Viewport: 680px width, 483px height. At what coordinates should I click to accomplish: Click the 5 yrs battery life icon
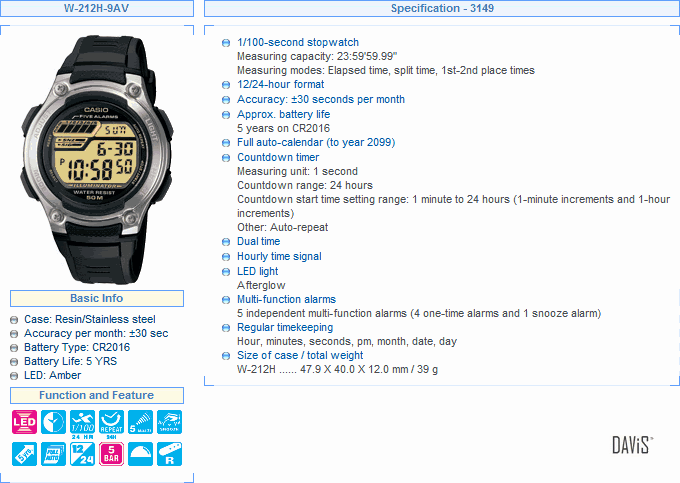24,454
